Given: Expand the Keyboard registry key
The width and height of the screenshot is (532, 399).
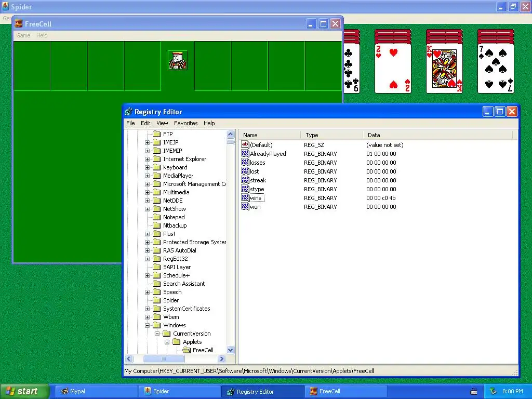Looking at the screenshot, I should [147, 167].
